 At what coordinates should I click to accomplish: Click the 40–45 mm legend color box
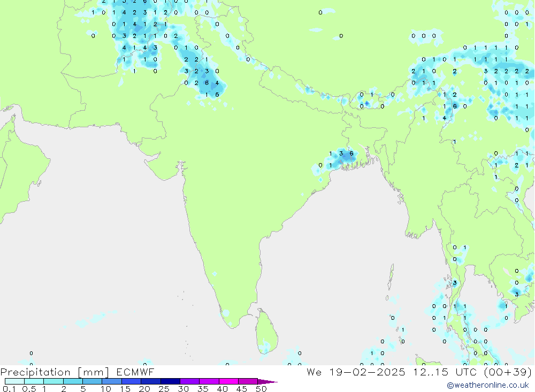[228, 381]
